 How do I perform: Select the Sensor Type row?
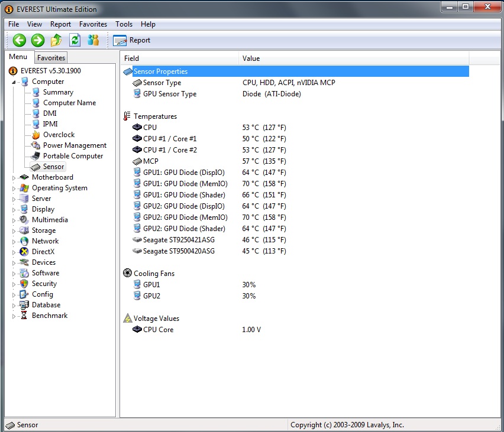point(296,83)
